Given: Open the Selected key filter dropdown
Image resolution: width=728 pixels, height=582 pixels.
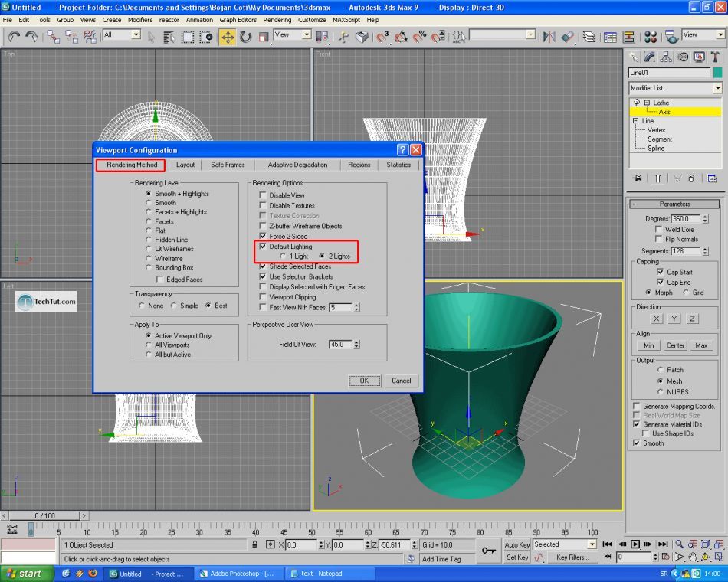Looking at the screenshot, I should [591, 544].
